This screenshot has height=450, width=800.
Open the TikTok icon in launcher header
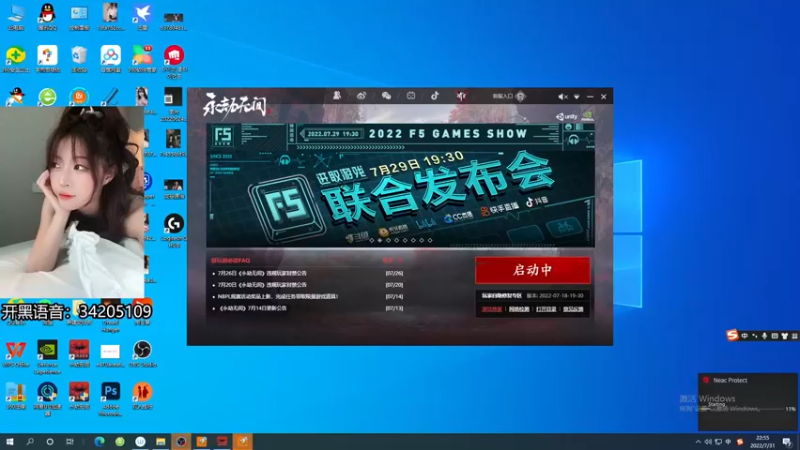click(435, 95)
